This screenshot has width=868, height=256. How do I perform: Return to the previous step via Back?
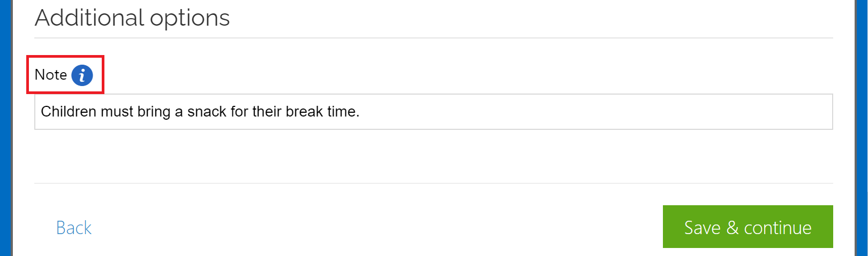(x=74, y=228)
